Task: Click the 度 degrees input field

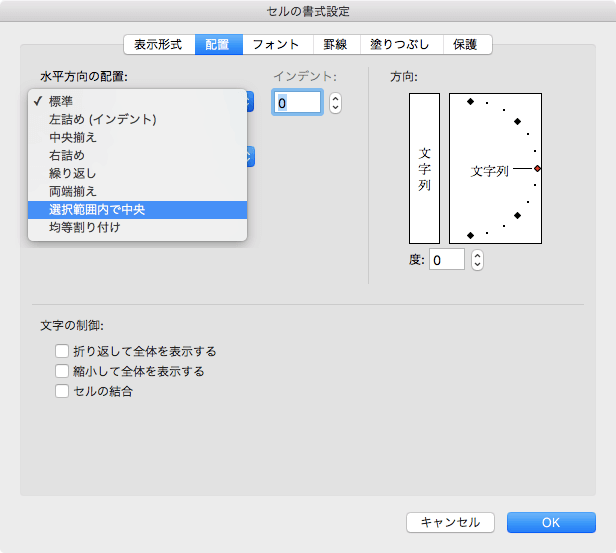Action: (x=447, y=260)
